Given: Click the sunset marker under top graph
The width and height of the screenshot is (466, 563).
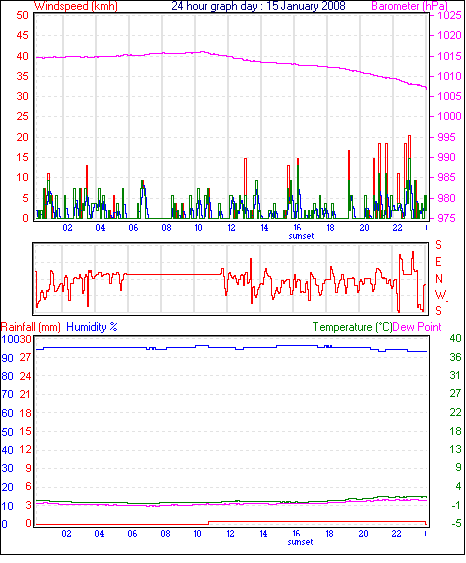Looking at the screenshot, I should point(301,236).
